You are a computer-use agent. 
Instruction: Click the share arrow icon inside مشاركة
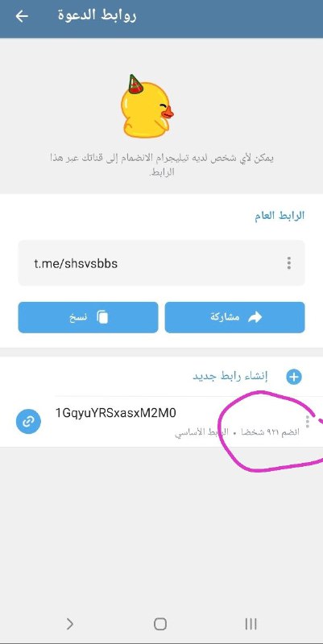point(255,317)
